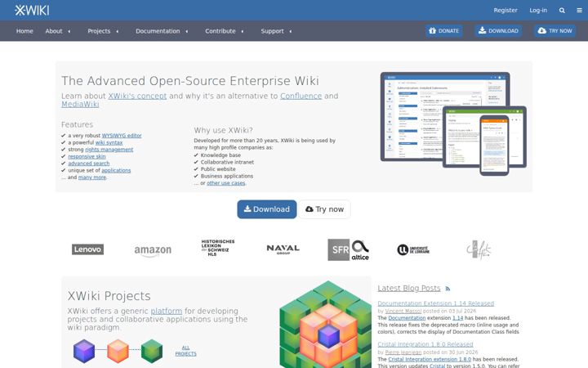This screenshot has height=368, width=588.
Task: Click the large blue Download button
Action: tap(267, 209)
